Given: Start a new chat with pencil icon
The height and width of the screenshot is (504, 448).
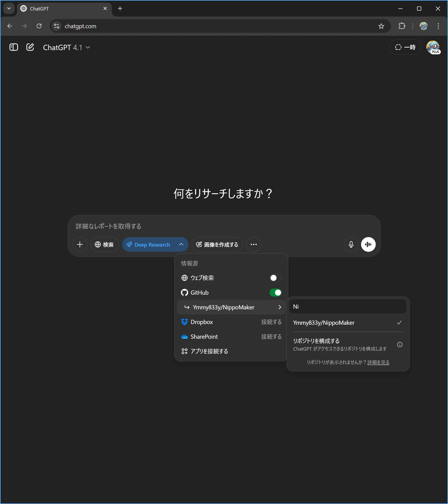Looking at the screenshot, I should tap(30, 47).
